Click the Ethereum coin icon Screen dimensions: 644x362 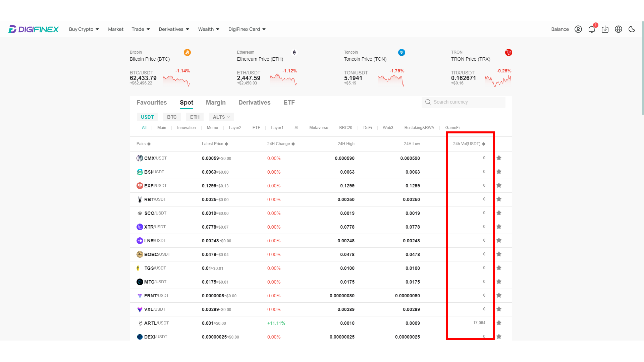coord(294,53)
